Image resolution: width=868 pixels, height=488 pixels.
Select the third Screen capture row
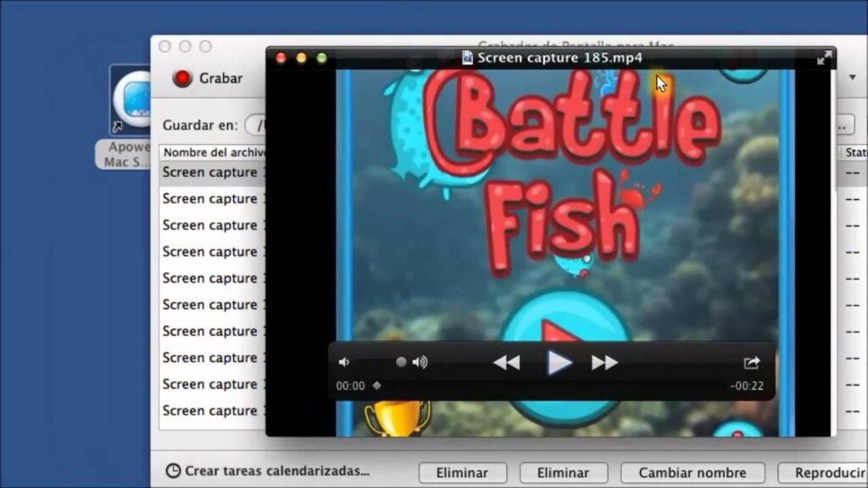pos(213,225)
